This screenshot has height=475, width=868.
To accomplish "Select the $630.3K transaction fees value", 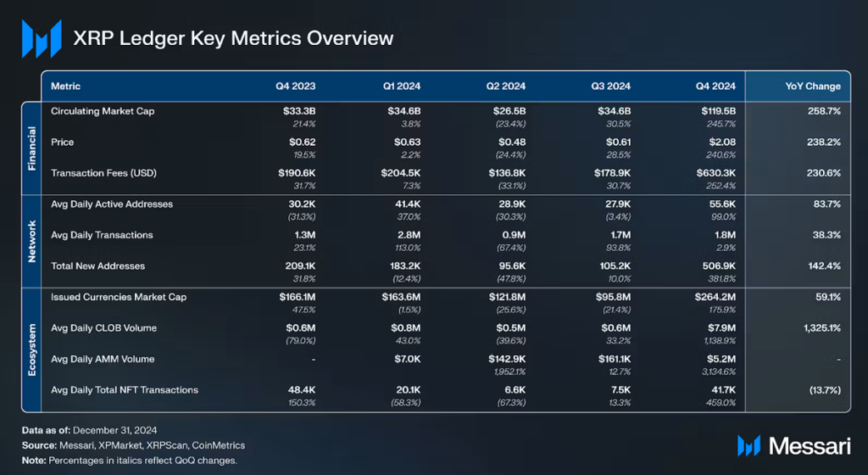I will pyautogui.click(x=716, y=173).
